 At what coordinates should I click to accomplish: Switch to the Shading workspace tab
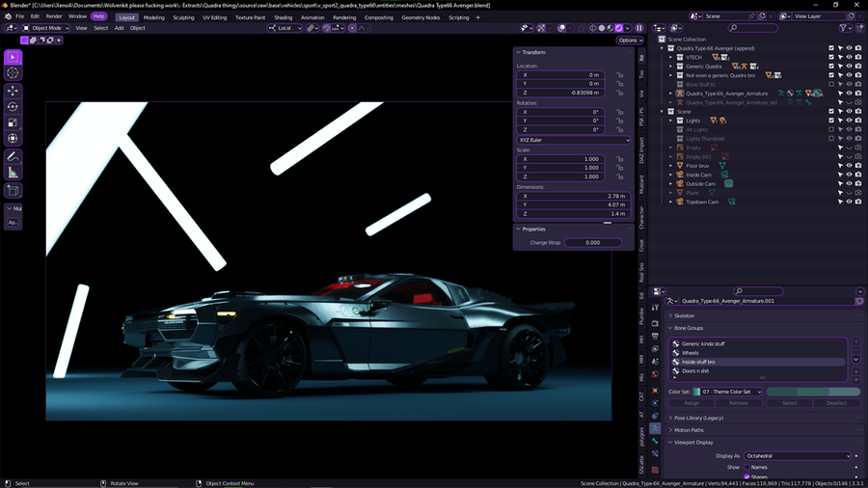[x=284, y=17]
